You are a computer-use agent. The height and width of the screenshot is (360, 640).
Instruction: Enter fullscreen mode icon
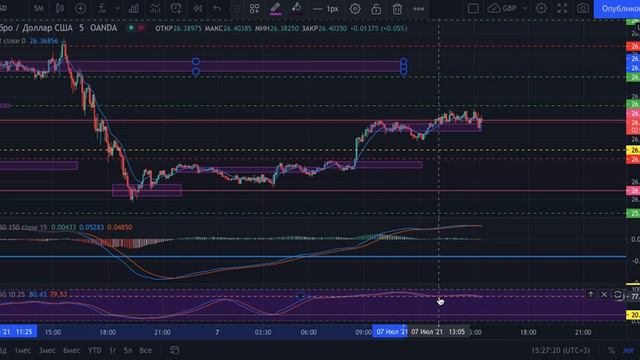point(562,8)
